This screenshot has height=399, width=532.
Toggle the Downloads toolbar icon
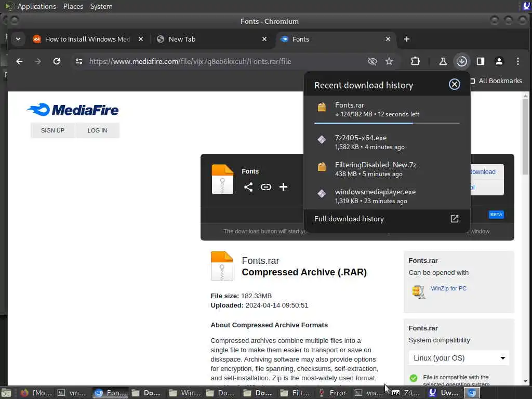[x=462, y=61]
